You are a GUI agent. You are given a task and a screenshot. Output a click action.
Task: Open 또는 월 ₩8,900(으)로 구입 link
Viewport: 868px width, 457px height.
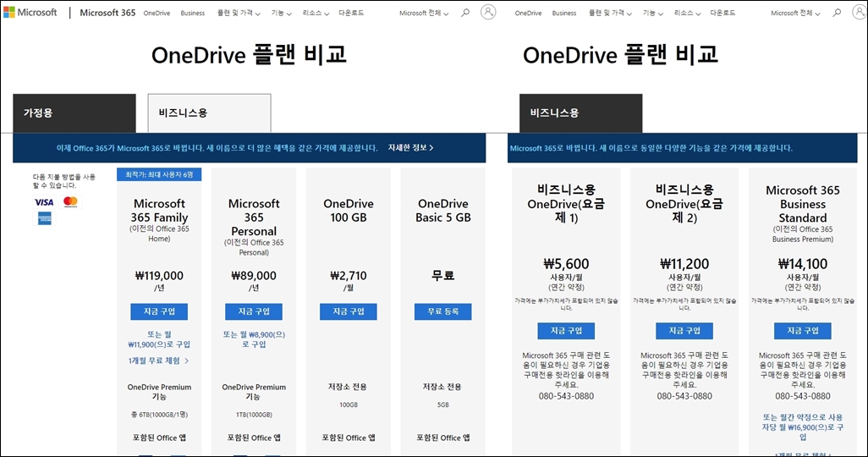coord(254,339)
